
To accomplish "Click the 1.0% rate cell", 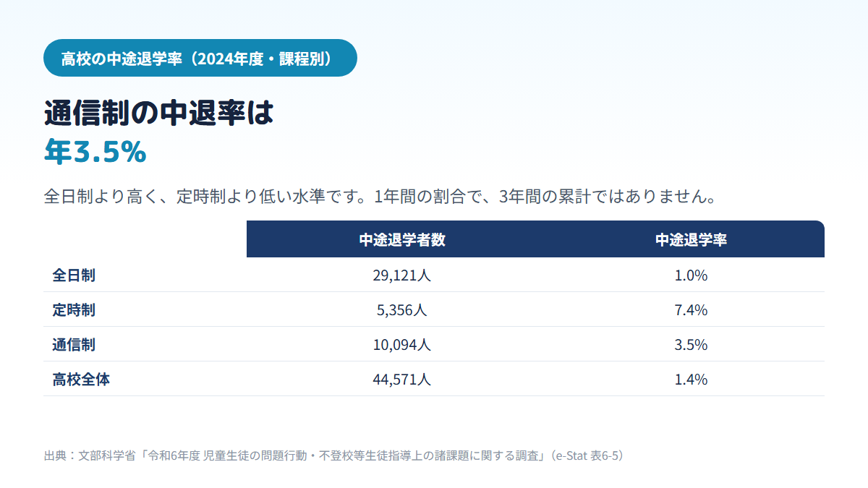I will click(691, 275).
